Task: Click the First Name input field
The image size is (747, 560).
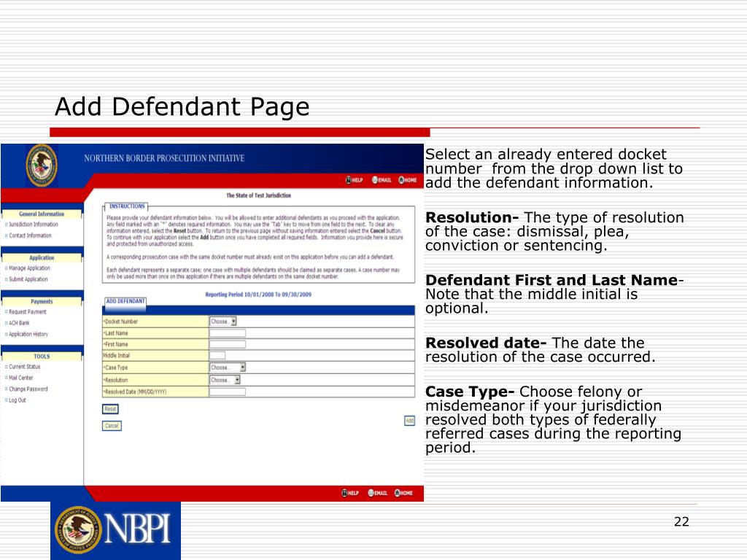Action: pos(228,344)
